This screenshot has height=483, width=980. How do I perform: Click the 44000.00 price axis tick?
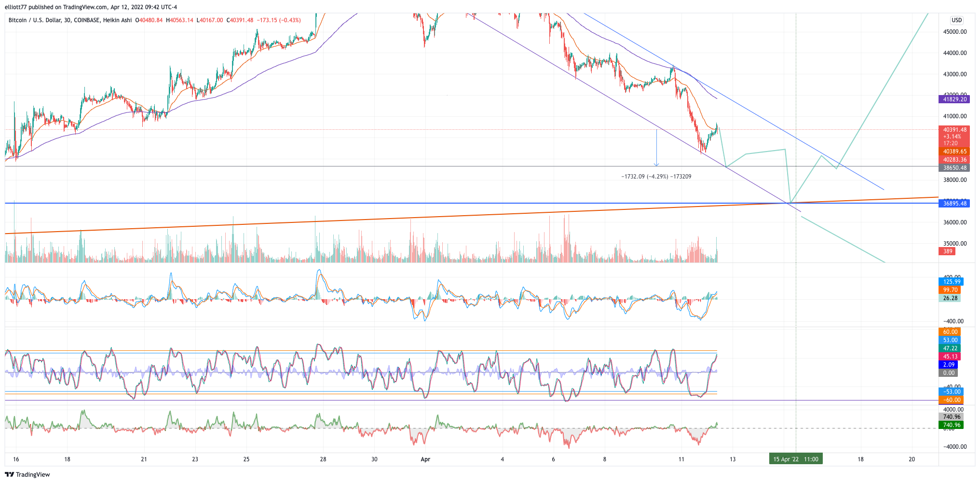pyautogui.click(x=954, y=53)
